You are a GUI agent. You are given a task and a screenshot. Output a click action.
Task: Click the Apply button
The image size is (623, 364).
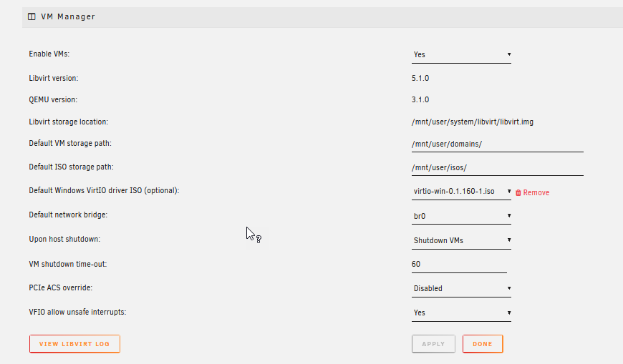433,344
